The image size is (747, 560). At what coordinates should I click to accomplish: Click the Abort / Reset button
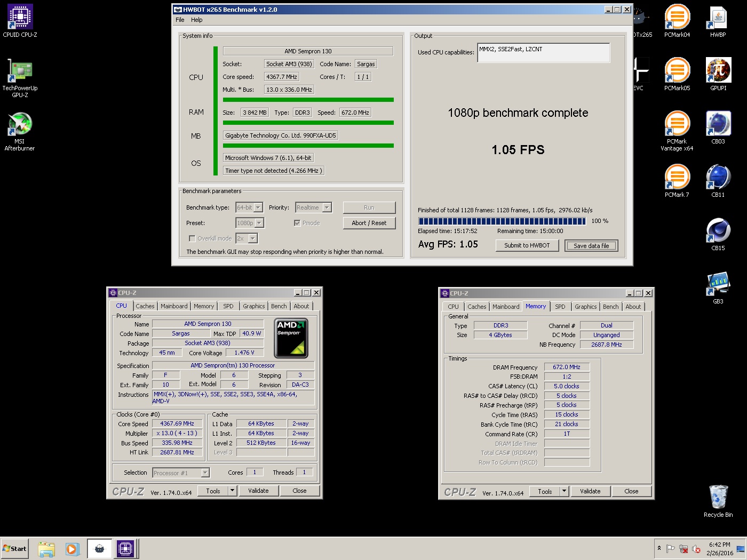tap(369, 223)
